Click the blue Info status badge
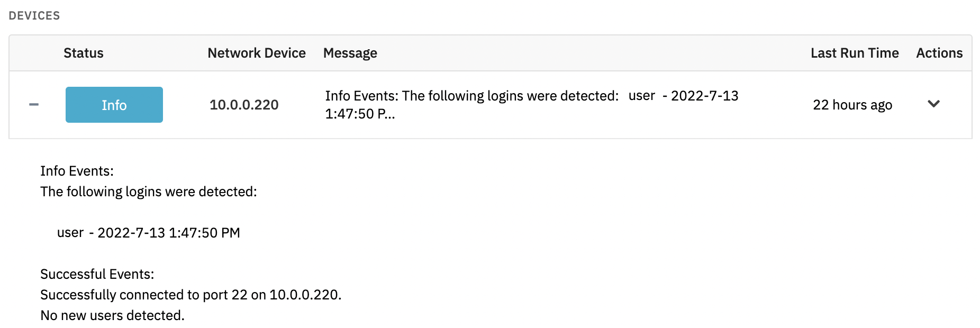 coord(114,104)
